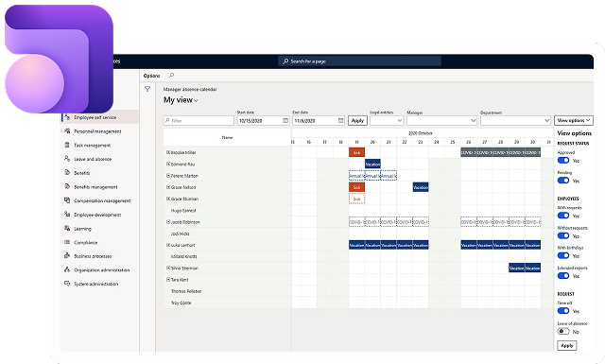Open Employee development module
The image size is (605, 364).
(97, 215)
